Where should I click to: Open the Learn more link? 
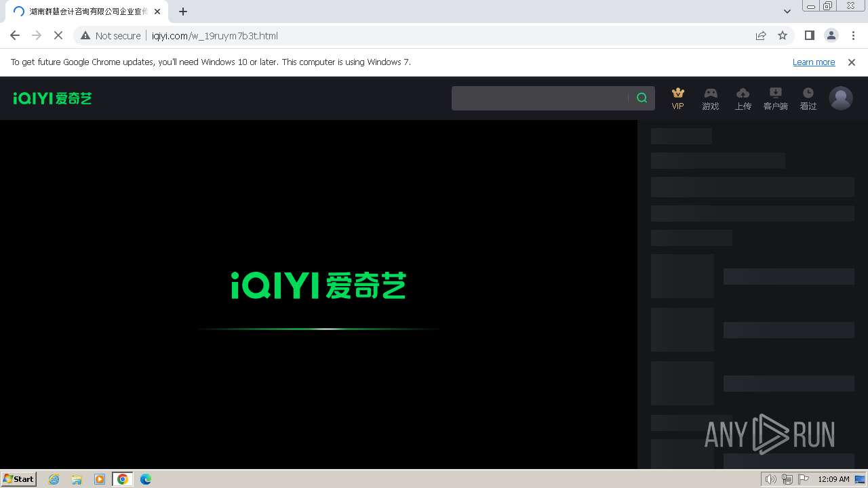click(x=814, y=62)
